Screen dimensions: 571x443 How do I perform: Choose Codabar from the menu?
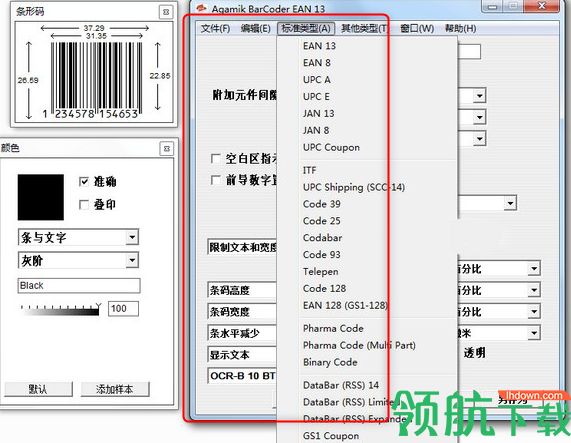tap(322, 238)
